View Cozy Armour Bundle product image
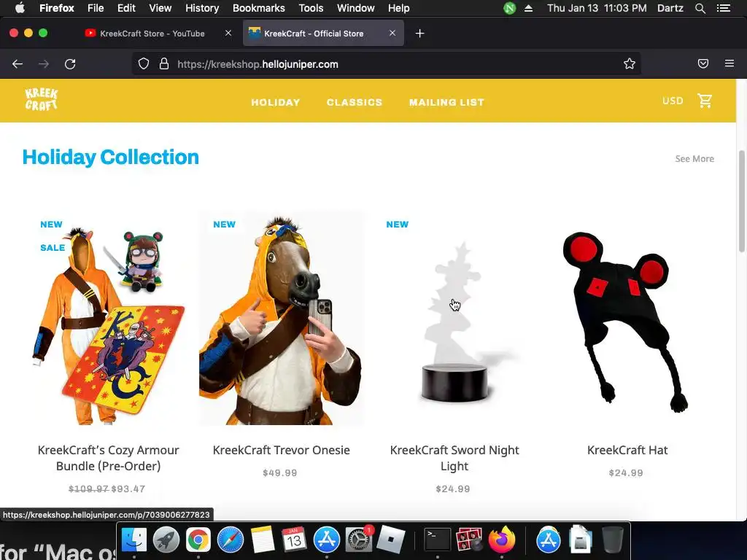This screenshot has width=747, height=560. [x=108, y=319]
